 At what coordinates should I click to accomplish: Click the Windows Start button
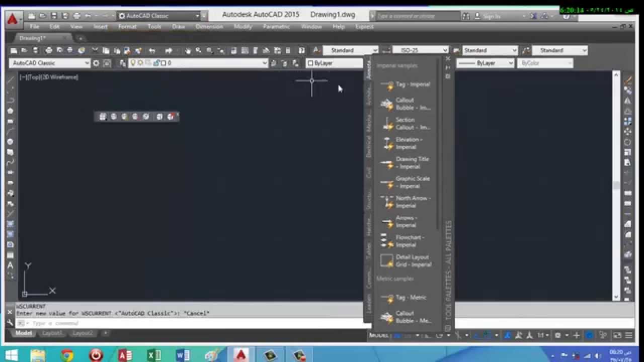pyautogui.click(x=11, y=355)
